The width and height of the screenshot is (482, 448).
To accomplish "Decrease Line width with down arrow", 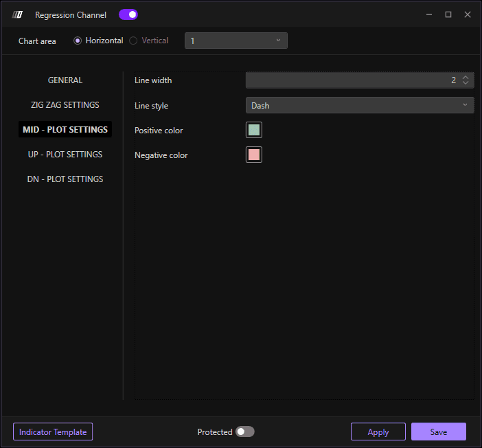I will tap(466, 82).
